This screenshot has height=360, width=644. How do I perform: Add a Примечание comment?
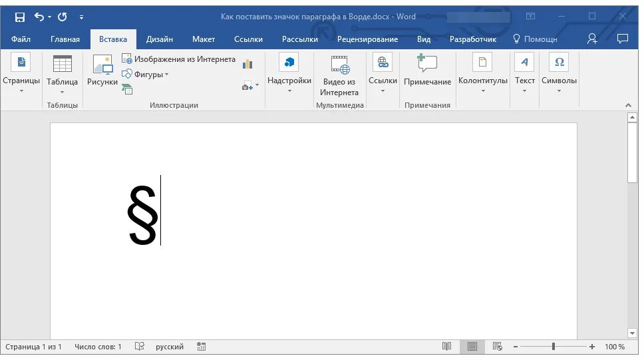(427, 71)
